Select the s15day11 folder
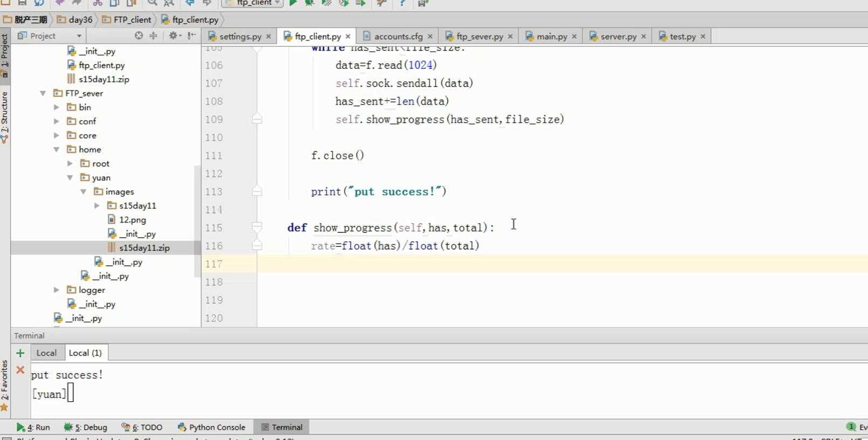868x440 pixels. click(132, 206)
